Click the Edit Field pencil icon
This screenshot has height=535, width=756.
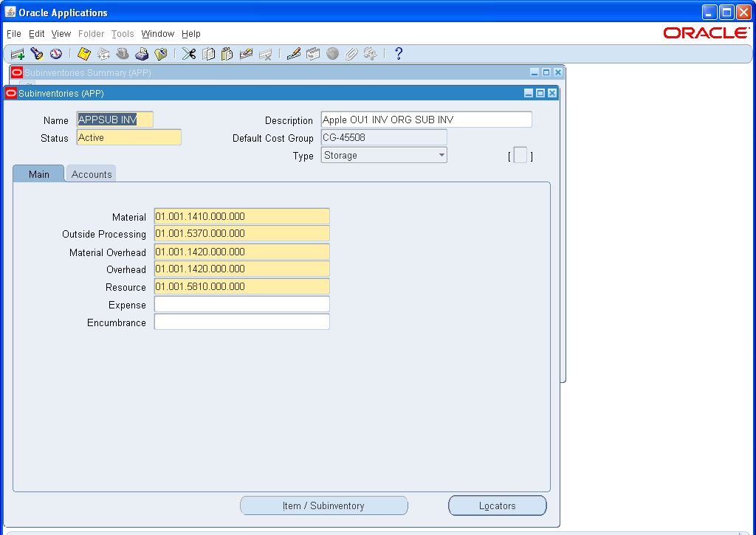[x=293, y=53]
